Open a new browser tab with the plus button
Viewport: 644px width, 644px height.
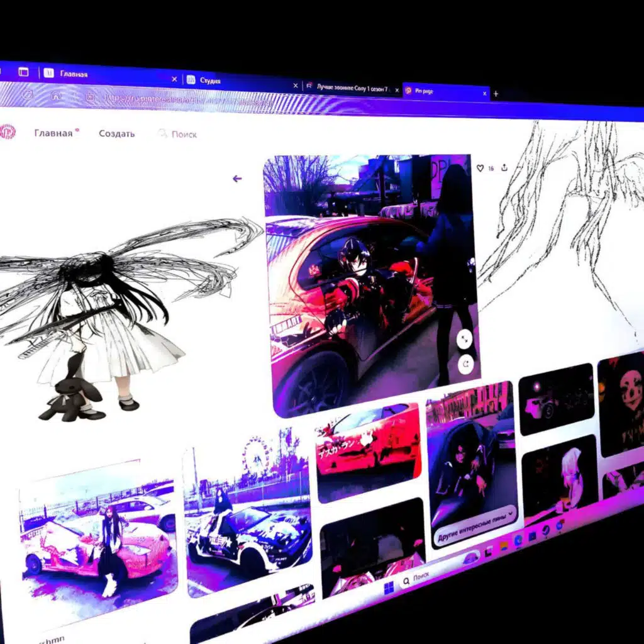click(x=496, y=94)
